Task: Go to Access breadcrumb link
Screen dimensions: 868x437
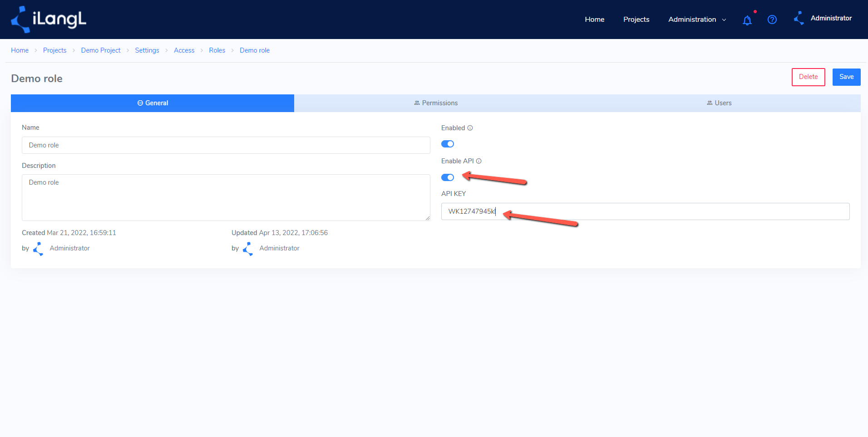Action: 184,50
